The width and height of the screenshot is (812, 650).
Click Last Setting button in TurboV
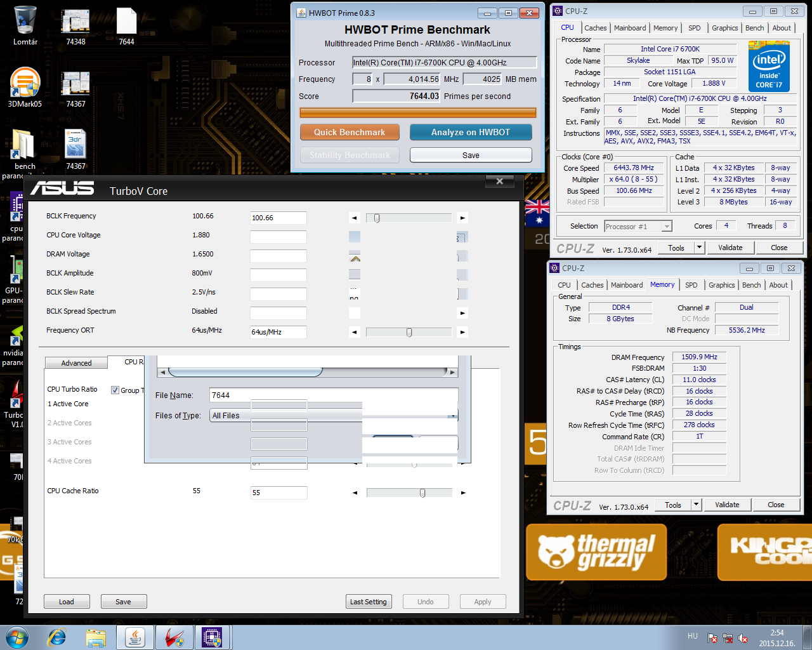pyautogui.click(x=369, y=602)
